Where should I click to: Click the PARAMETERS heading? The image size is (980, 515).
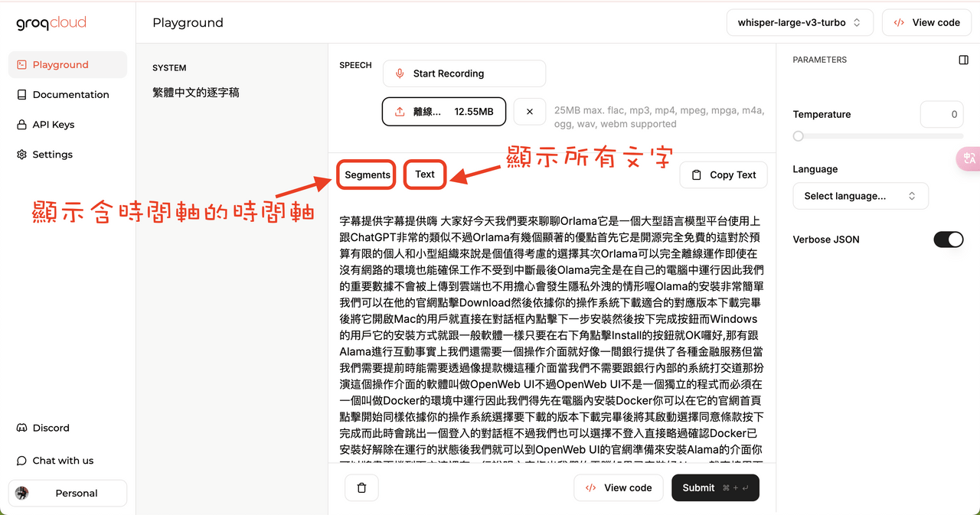(820, 60)
